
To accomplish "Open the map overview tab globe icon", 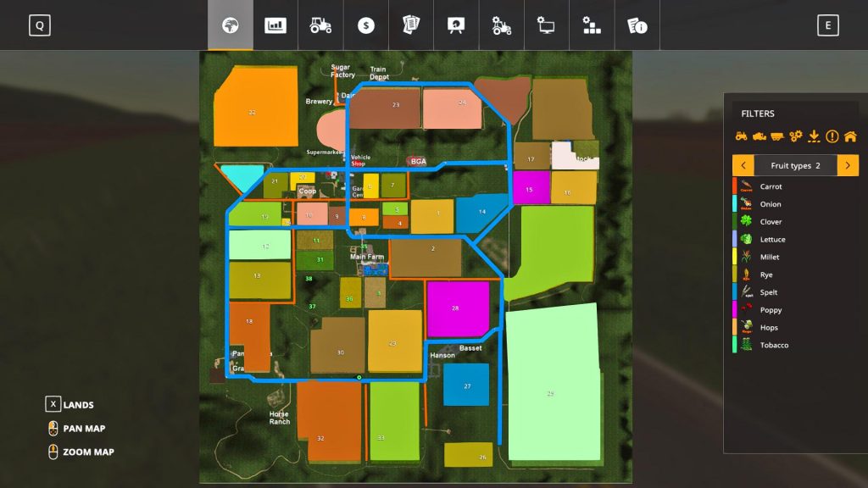I will click(230, 25).
